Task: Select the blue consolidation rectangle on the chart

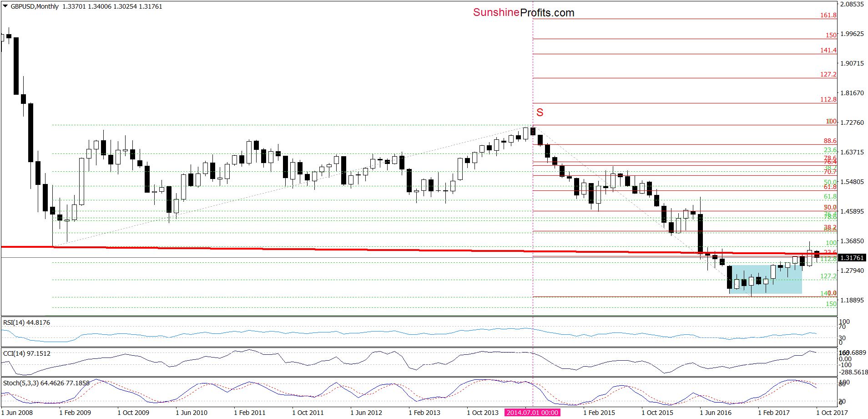Action: (x=765, y=279)
